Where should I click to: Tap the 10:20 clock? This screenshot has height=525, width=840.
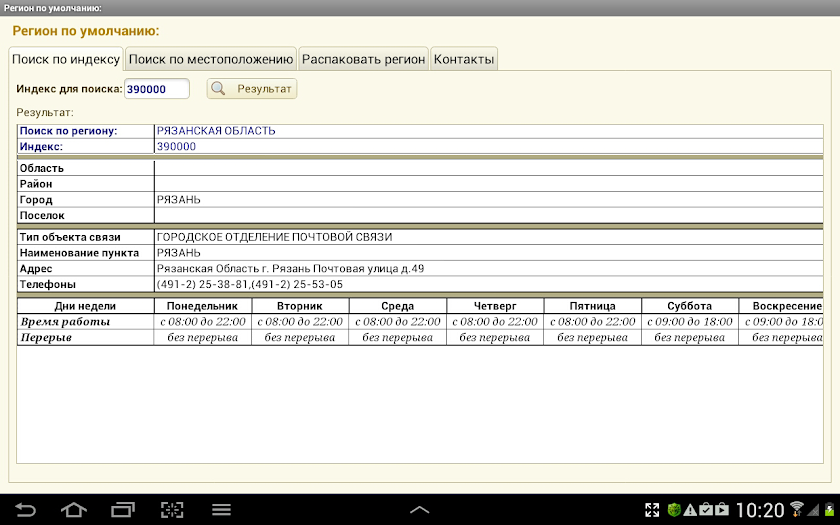click(x=760, y=510)
